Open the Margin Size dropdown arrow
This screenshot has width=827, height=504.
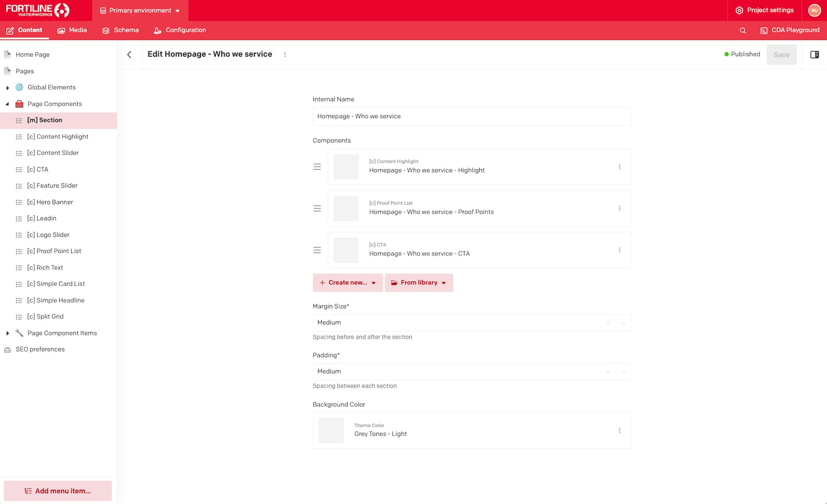coord(624,323)
